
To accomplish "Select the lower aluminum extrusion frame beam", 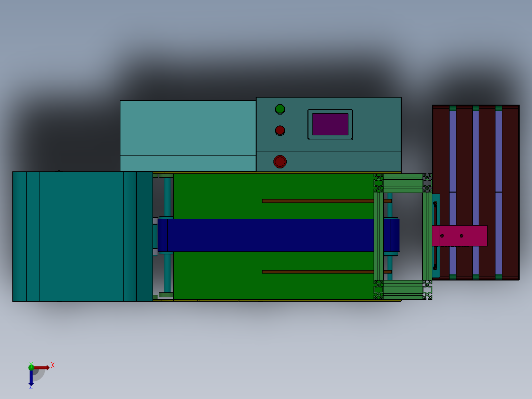I will [x=403, y=290].
